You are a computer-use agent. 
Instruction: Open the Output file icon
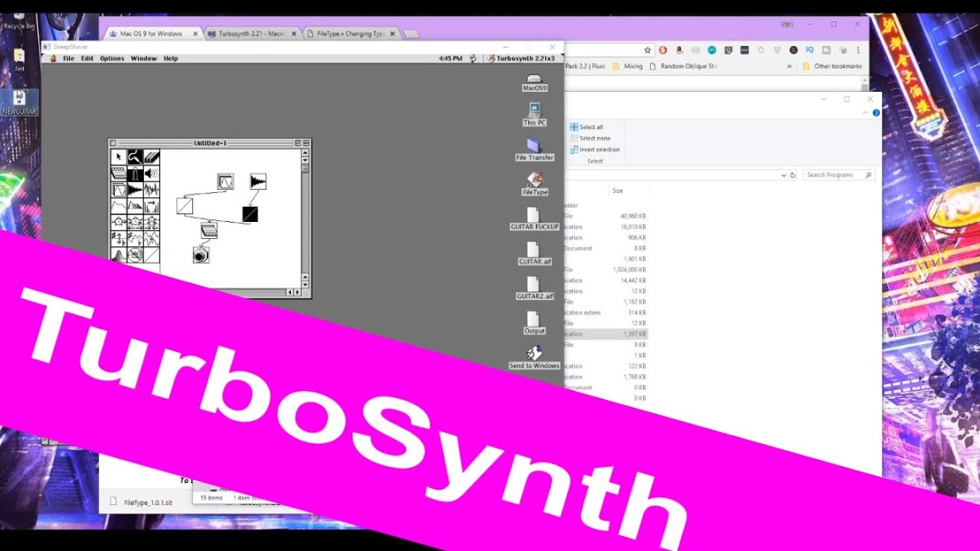coord(534,323)
